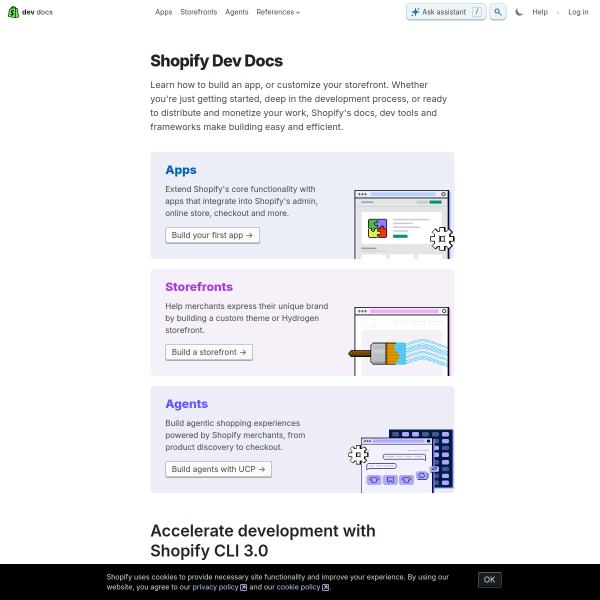The image size is (600, 600).
Task: Click the Apps card heading
Action: pyautogui.click(x=181, y=170)
